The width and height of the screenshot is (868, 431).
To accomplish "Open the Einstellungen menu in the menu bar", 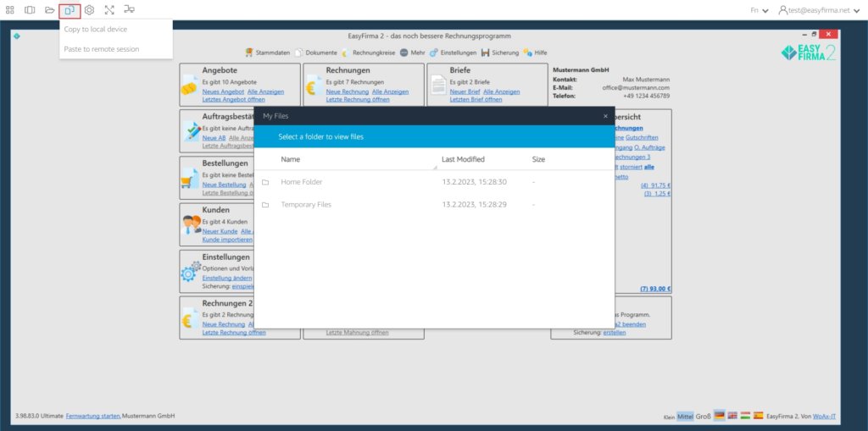I will (x=453, y=52).
